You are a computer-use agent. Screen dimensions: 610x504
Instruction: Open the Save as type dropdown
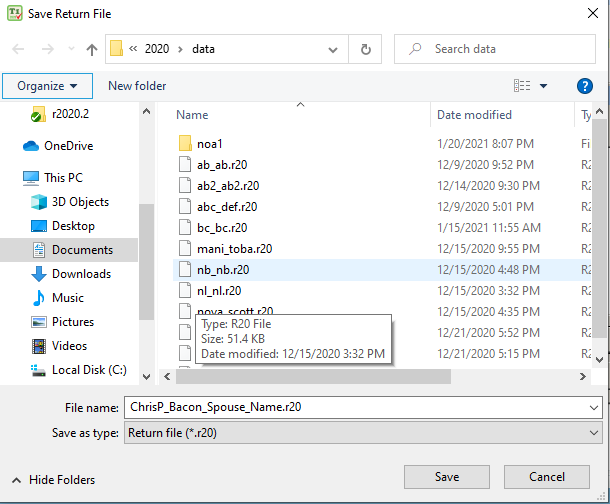point(594,433)
